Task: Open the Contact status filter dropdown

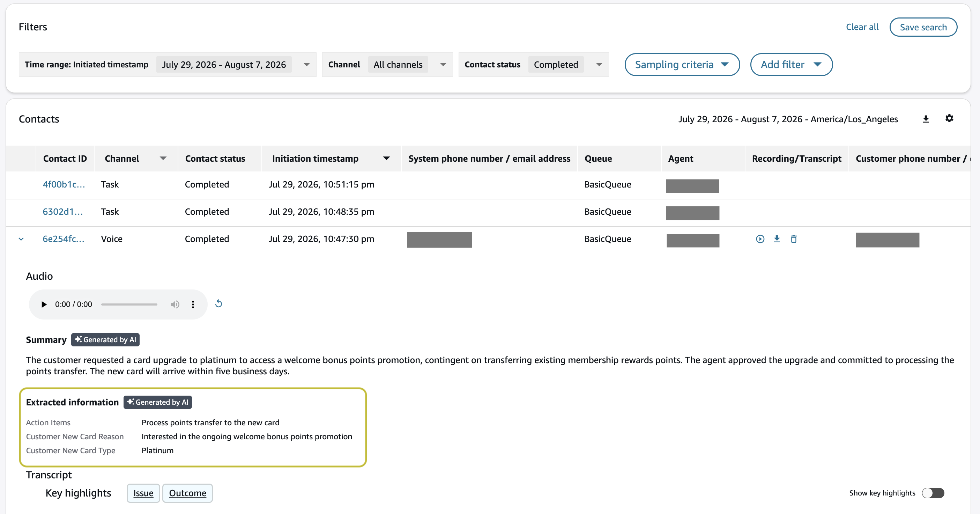Action: coord(599,65)
